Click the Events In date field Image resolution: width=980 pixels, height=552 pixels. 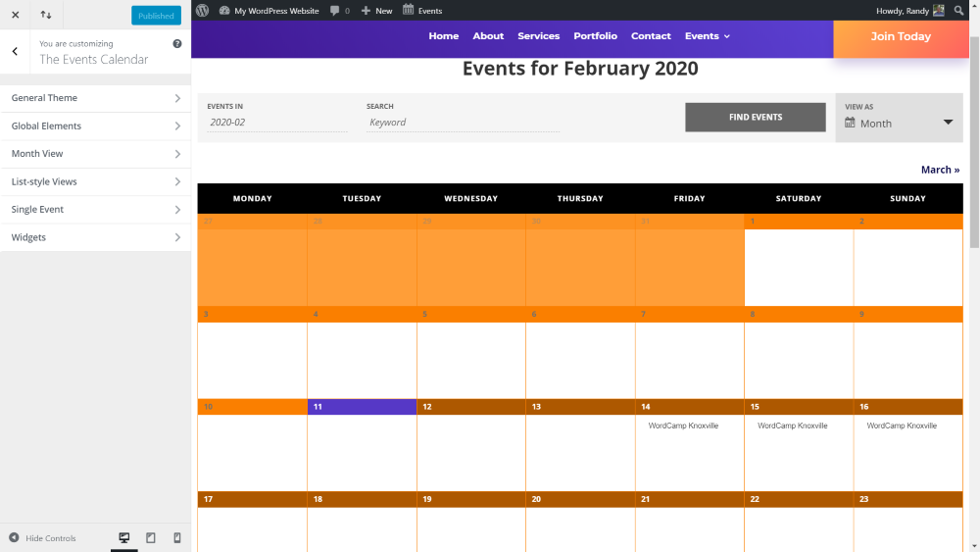coord(277,123)
